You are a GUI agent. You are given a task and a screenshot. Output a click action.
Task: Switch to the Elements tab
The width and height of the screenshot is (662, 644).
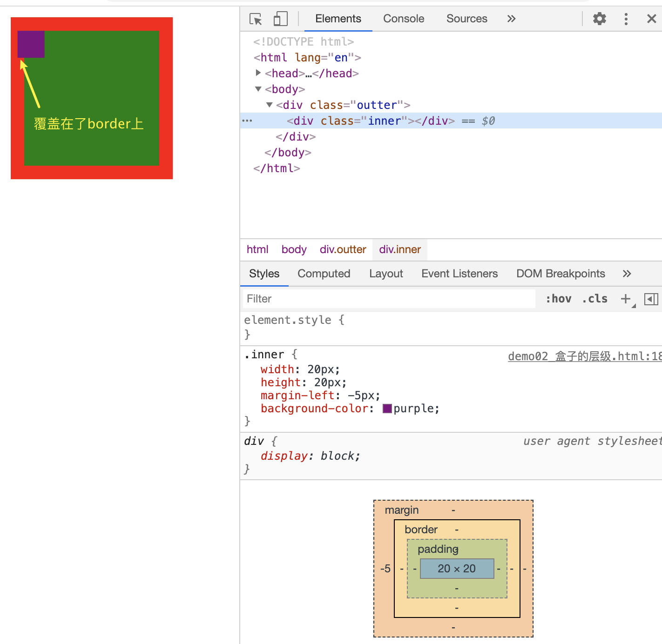tap(338, 19)
